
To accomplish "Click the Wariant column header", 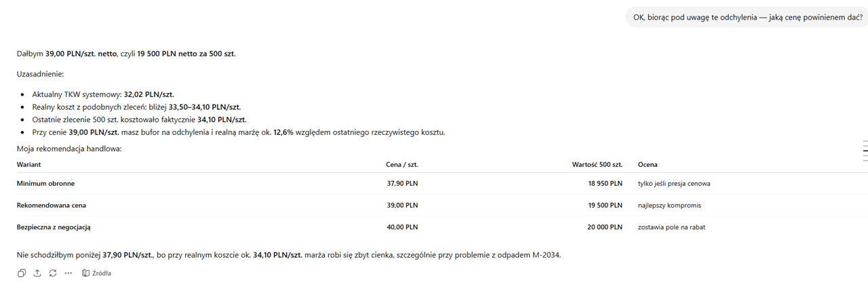I will pyautogui.click(x=29, y=164).
